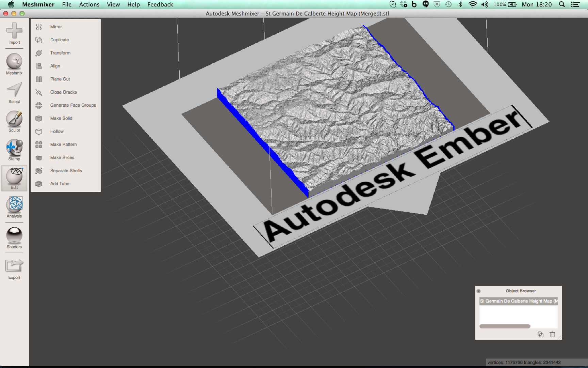Close the Object Browser panel
Viewport: 588px width, 368px height.
pyautogui.click(x=479, y=291)
